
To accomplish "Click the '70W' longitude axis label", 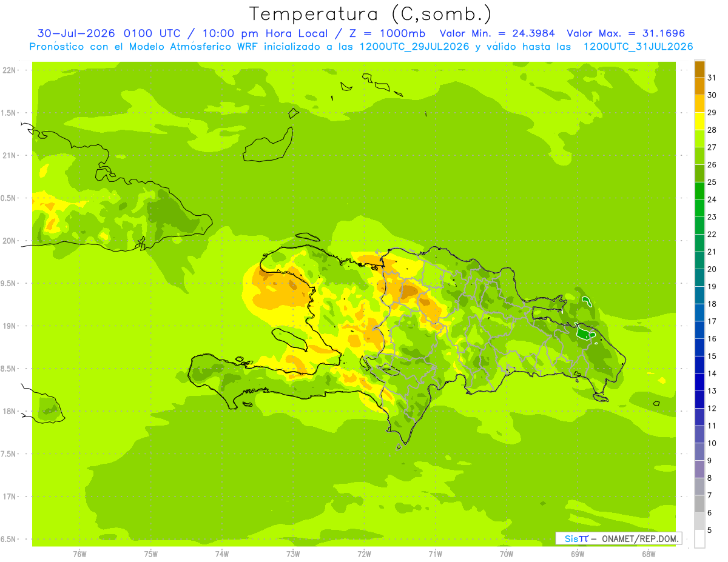I will click(507, 554).
